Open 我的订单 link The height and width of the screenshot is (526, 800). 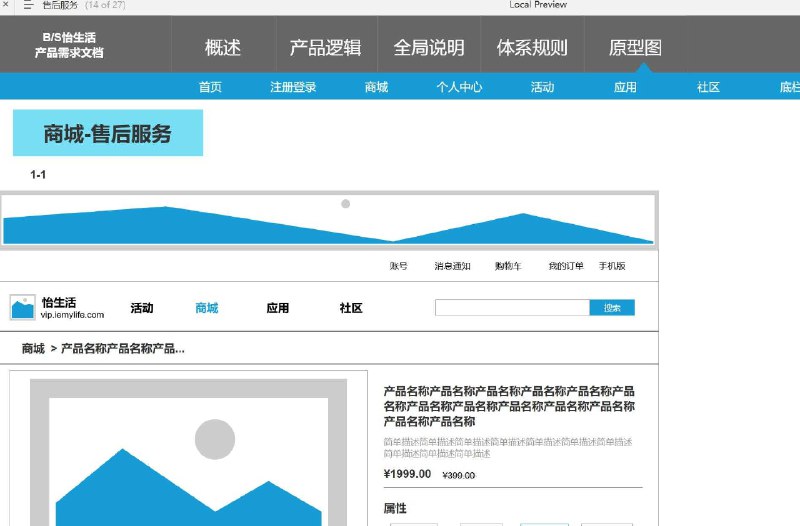pyautogui.click(x=566, y=266)
